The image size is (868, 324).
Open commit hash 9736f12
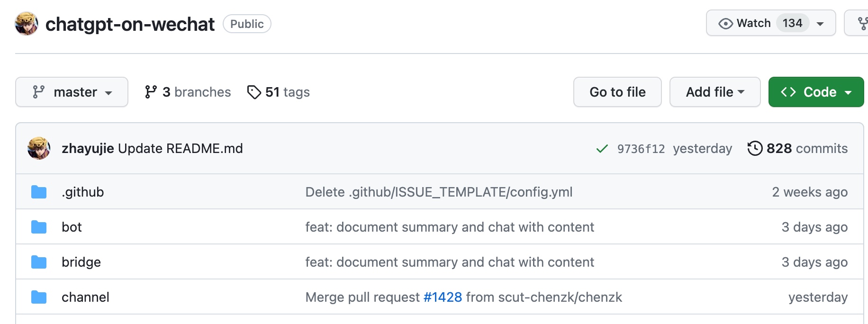pyautogui.click(x=641, y=149)
